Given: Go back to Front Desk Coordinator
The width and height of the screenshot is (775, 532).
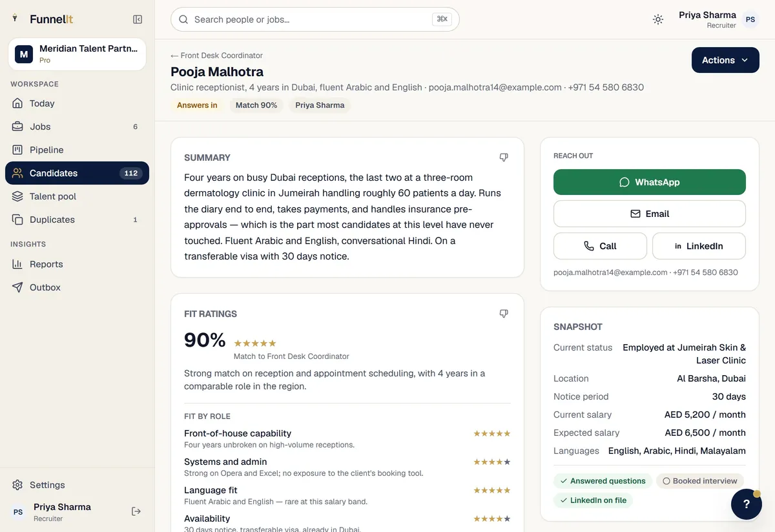Looking at the screenshot, I should pyautogui.click(x=216, y=56).
